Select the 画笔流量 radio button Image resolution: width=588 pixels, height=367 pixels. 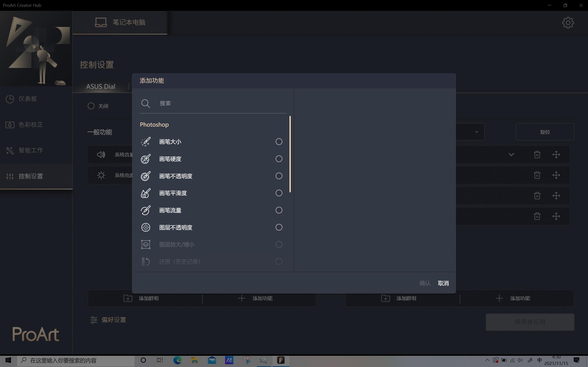click(x=278, y=210)
